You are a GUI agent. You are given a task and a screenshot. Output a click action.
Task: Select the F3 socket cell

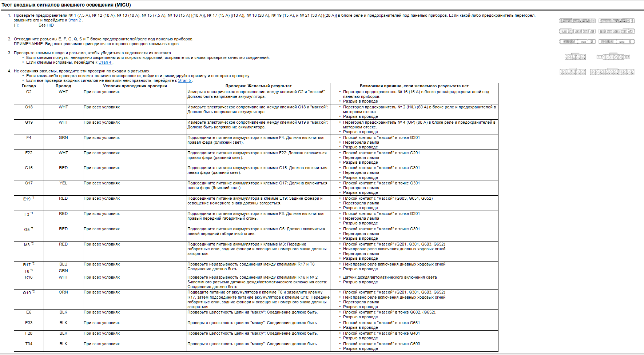(x=29, y=218)
